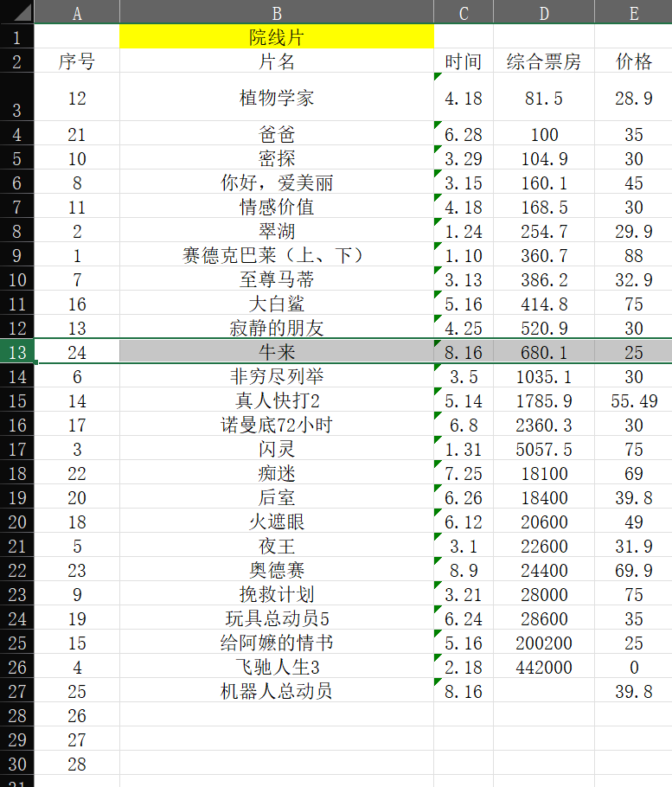Select the cell 你好，爱美丽

(277, 182)
